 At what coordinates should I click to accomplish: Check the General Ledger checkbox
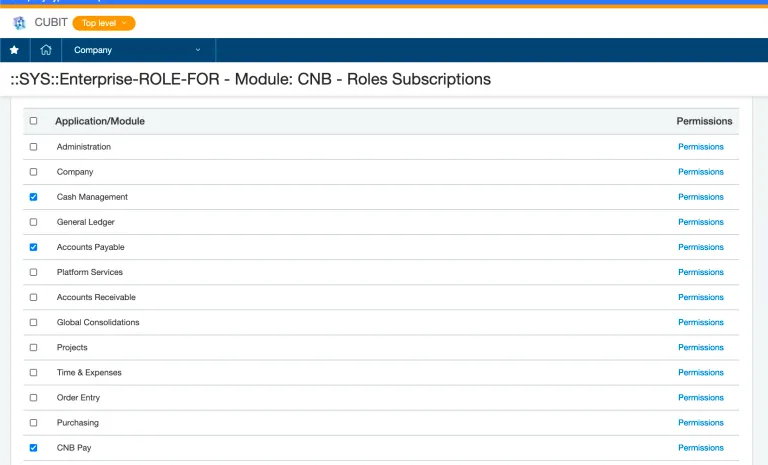[33, 222]
